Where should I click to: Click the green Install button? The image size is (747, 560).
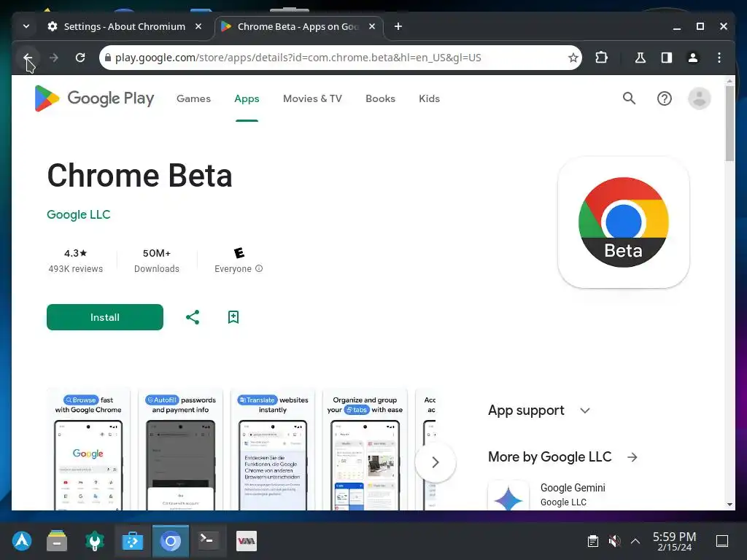(105, 317)
